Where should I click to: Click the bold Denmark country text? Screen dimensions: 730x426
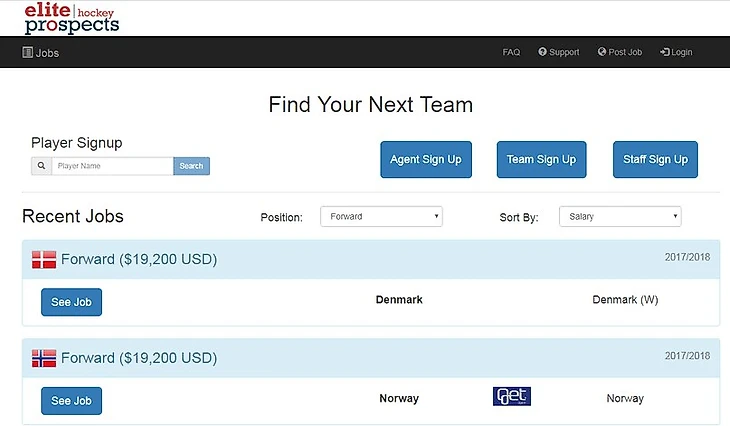tap(399, 300)
